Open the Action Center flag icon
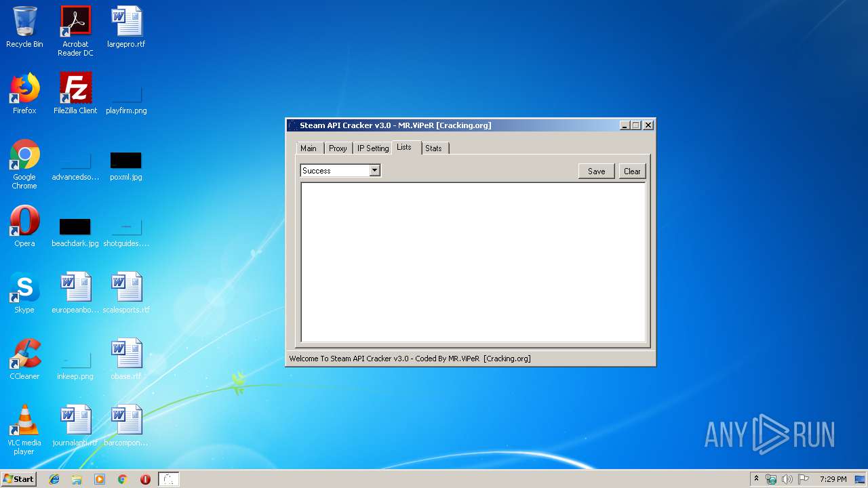This screenshot has height=488, width=868. coord(803,479)
